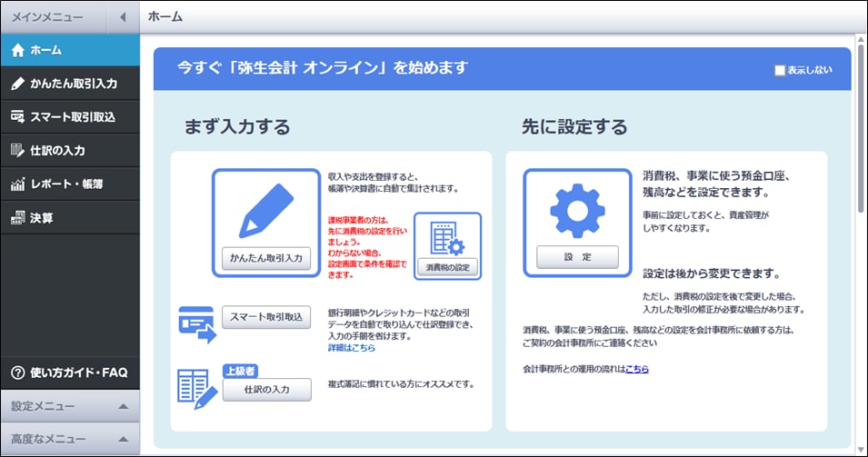This screenshot has height=457, width=868.
Task: Select 決算 in the sidebar
Action: (x=70, y=218)
